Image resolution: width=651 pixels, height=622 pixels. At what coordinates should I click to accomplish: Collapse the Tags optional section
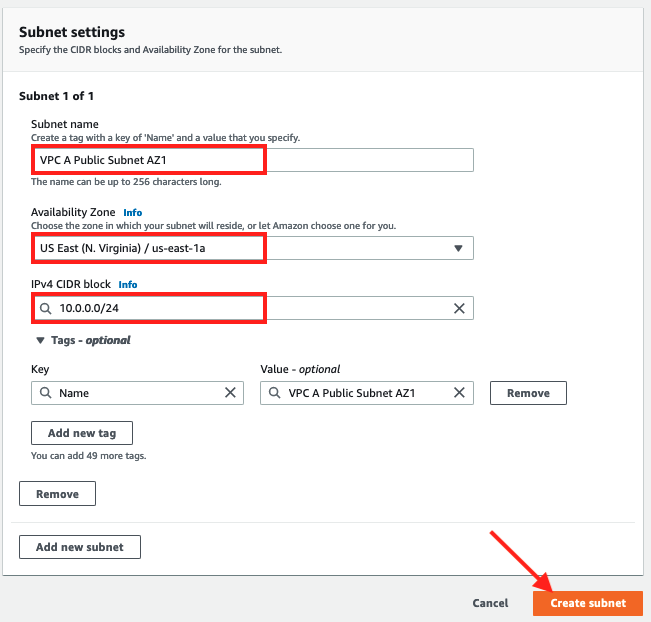[x=40, y=340]
